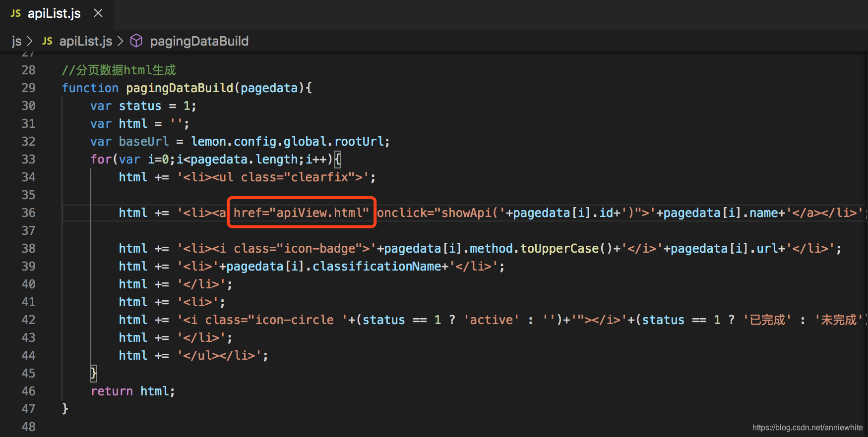Open the apiList.js breadcrumb item
This screenshot has width=868, height=437.
(x=86, y=41)
